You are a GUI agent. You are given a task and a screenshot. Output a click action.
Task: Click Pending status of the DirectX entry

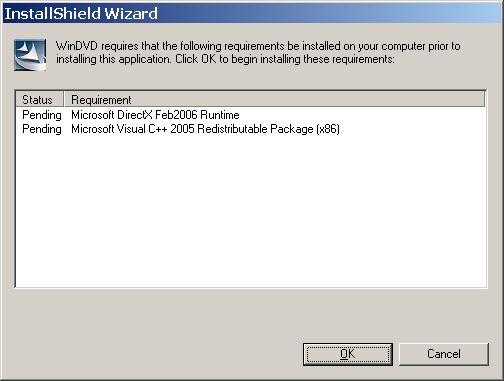click(42, 115)
